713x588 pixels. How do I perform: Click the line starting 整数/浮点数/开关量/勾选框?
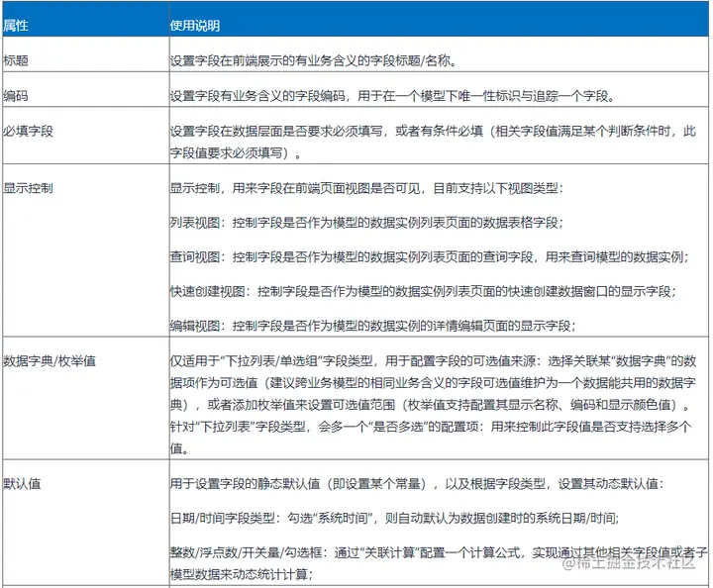(x=439, y=552)
